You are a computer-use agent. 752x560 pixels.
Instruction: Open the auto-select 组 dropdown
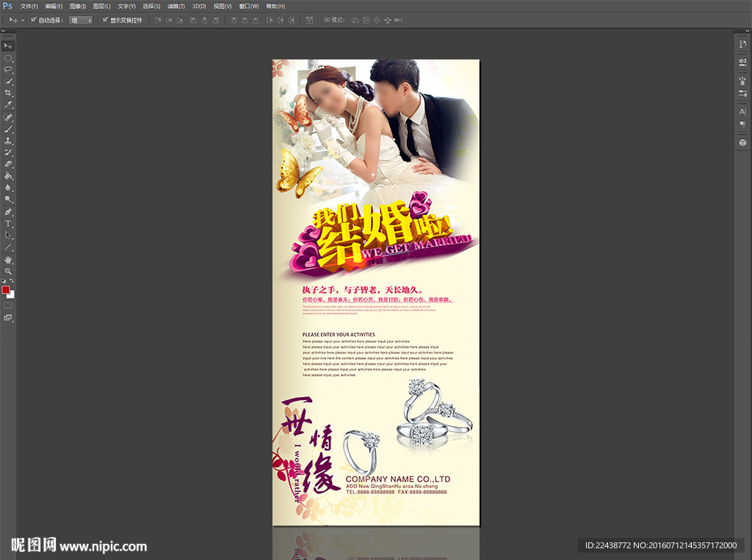[81, 20]
